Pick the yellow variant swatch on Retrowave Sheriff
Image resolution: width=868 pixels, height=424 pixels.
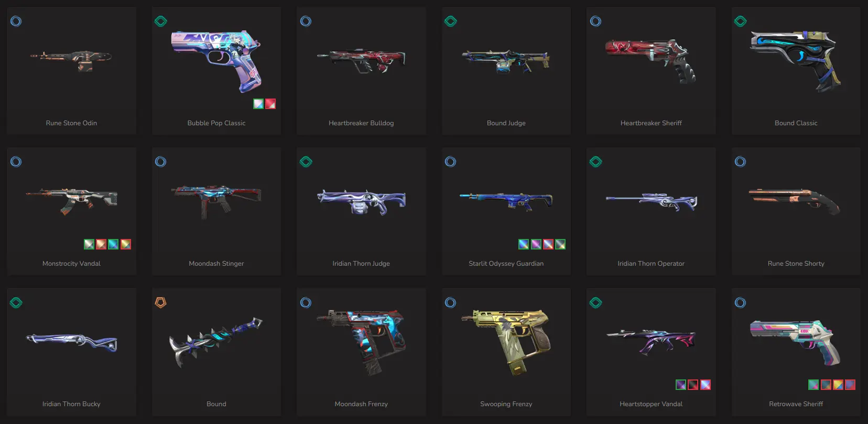(x=838, y=385)
